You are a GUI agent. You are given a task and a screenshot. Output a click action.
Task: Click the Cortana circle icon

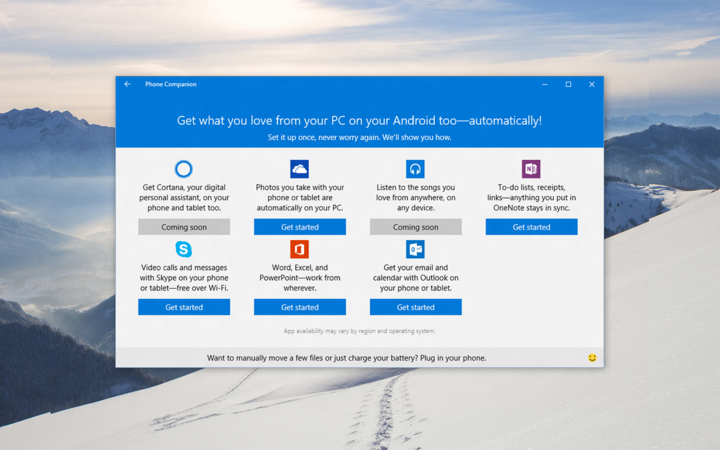[x=183, y=169]
